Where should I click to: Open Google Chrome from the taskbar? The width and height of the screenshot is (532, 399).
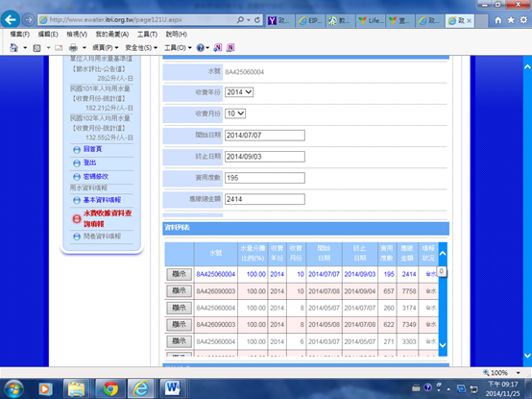click(110, 388)
